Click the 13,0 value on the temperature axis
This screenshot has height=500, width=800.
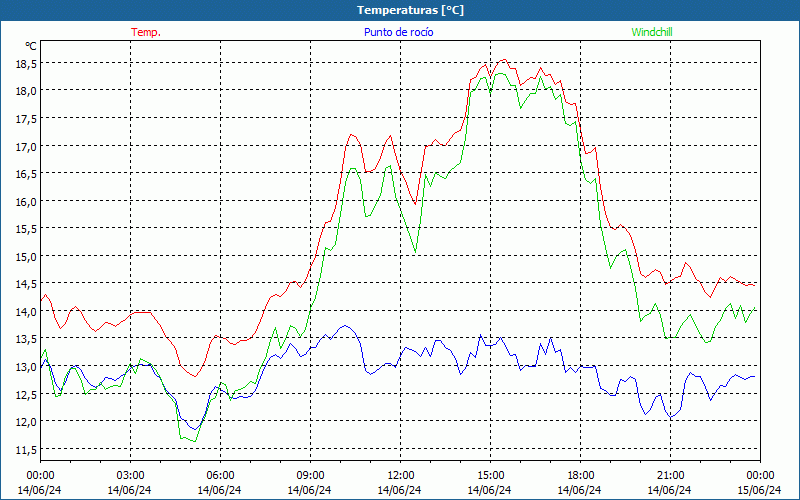click(27, 366)
